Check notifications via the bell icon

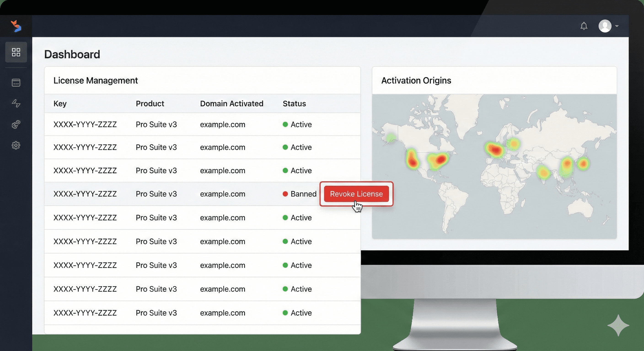tap(584, 26)
